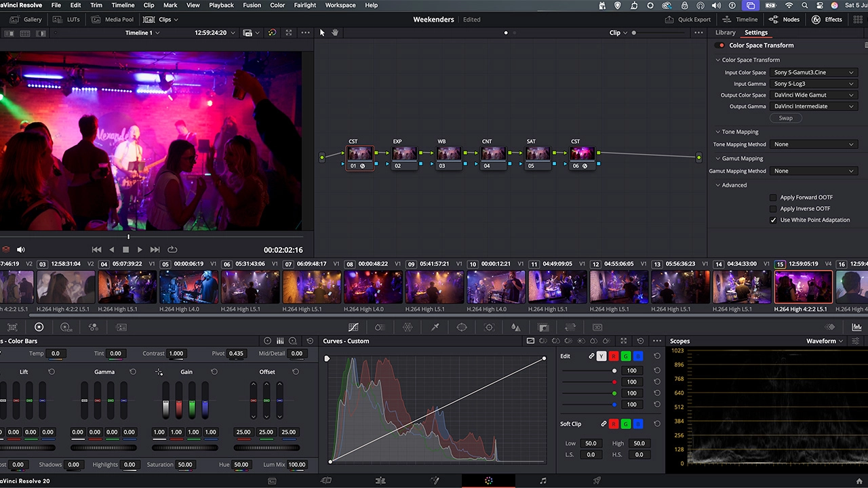Switch to the Settings tab
Viewport: 868px width, 488px height.
click(756, 33)
